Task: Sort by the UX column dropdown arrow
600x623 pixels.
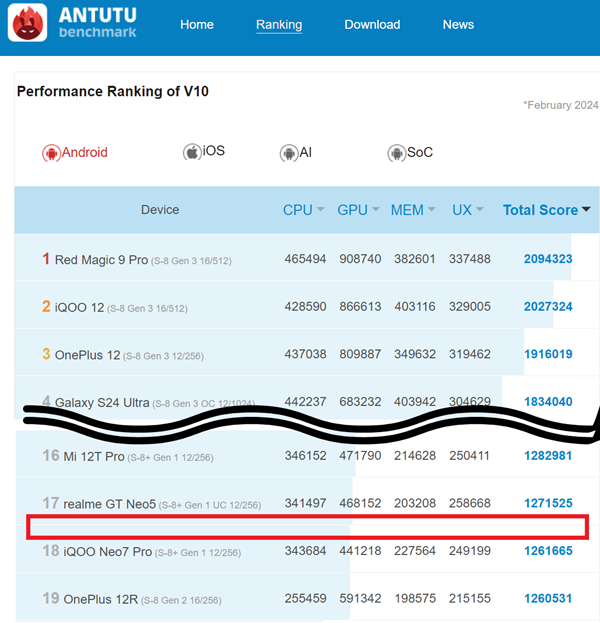Action: point(480,209)
